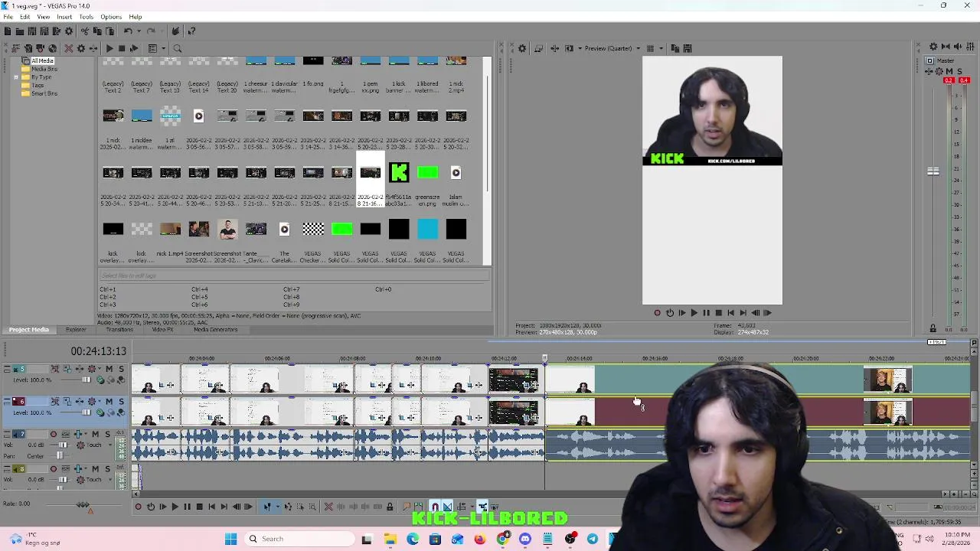980x551 pixels.
Task: Toggle preview on external monitor
Action: (538, 48)
